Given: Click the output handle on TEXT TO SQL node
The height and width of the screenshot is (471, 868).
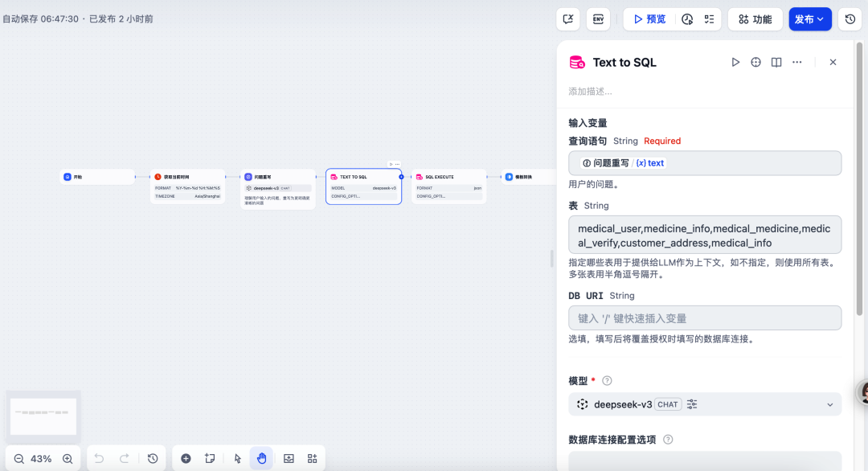Looking at the screenshot, I should [x=401, y=177].
